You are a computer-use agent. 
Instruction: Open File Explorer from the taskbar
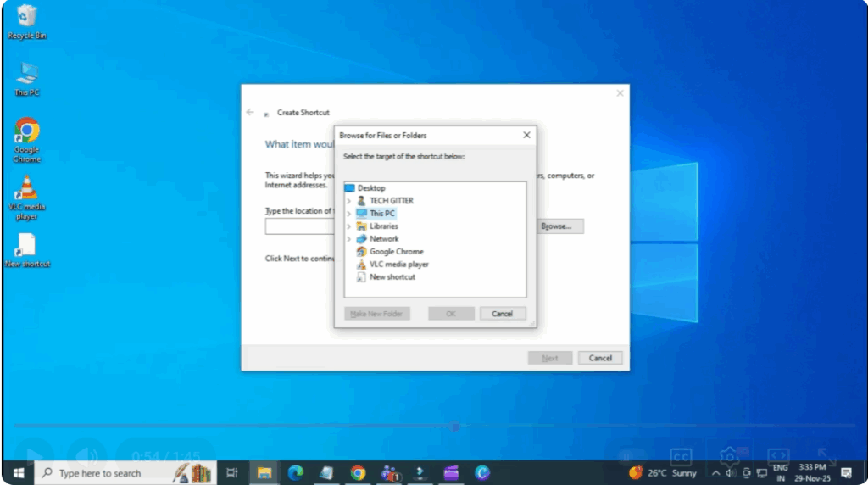264,472
